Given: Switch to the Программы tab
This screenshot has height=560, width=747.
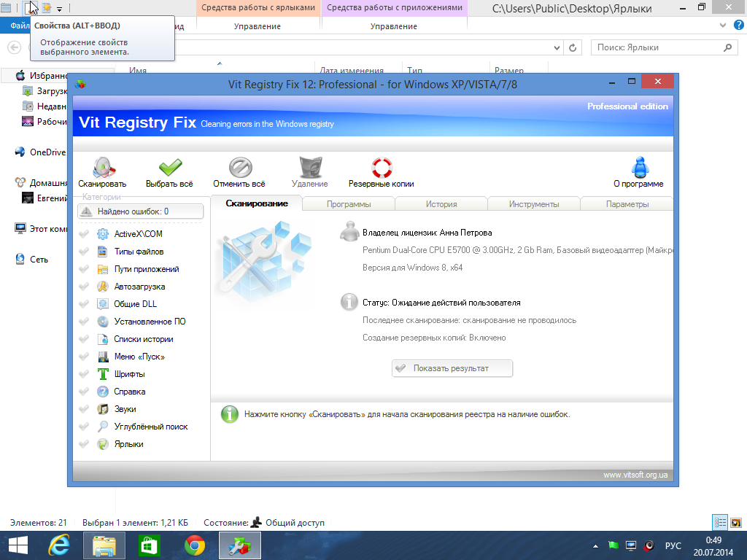Looking at the screenshot, I should tap(349, 204).
